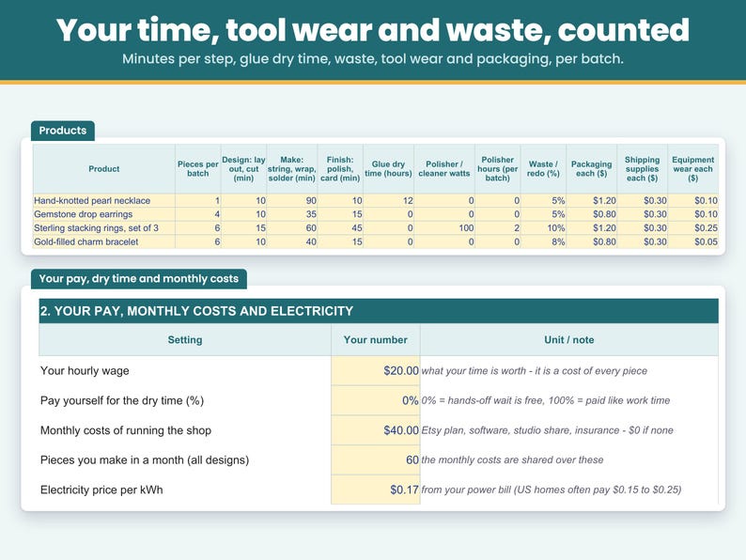Select stacking rings finish time 45
The image size is (746, 560).
[x=340, y=228]
